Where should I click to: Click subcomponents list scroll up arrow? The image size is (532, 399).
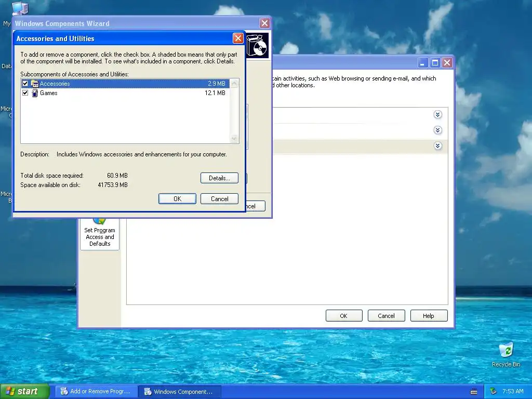(234, 84)
